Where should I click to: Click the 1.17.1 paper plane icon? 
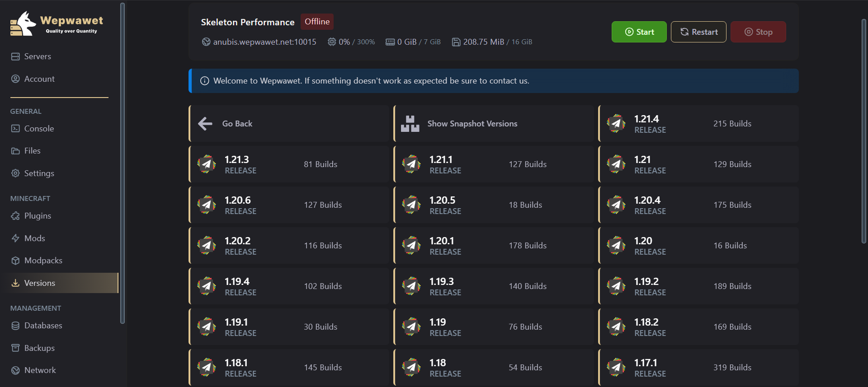(x=616, y=368)
